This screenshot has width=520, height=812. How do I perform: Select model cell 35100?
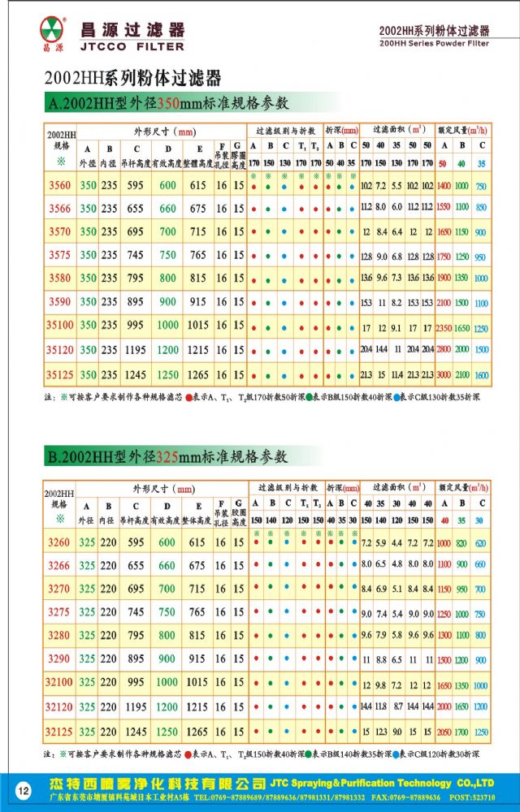[x=60, y=326]
